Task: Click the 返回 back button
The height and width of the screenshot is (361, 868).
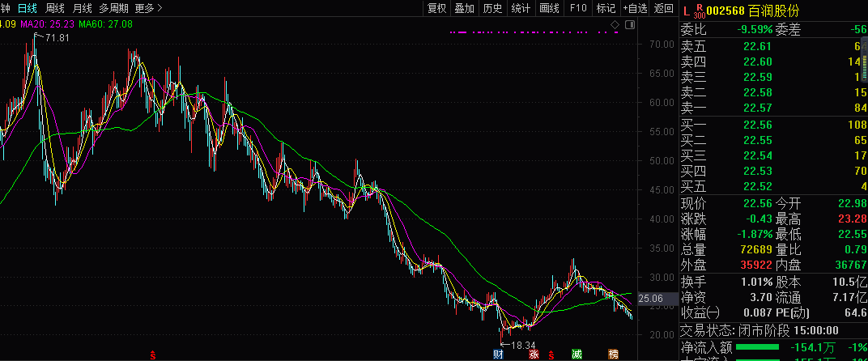Action: coord(664,8)
